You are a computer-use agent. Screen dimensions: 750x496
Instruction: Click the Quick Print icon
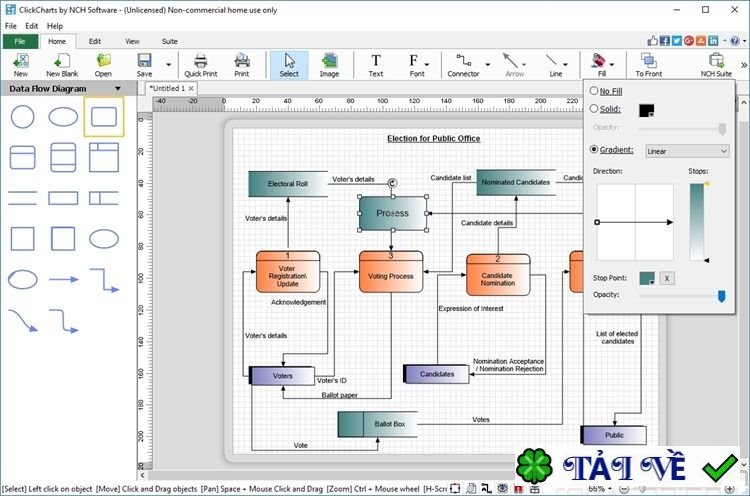[201, 65]
